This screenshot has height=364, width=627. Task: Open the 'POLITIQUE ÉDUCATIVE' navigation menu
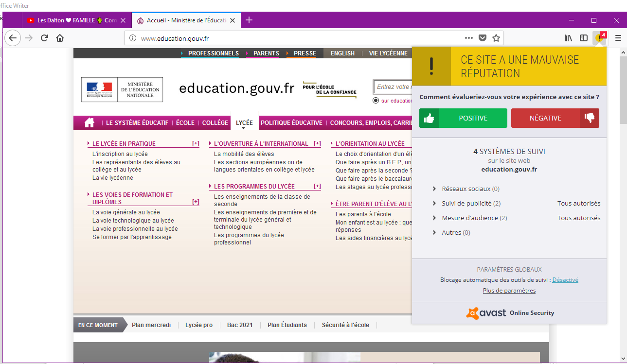291,123
